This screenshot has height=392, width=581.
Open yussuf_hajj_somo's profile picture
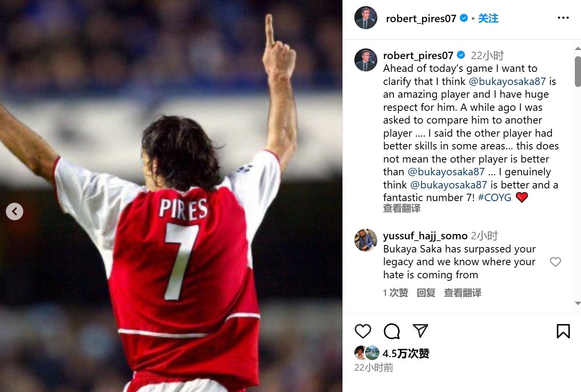coord(365,240)
